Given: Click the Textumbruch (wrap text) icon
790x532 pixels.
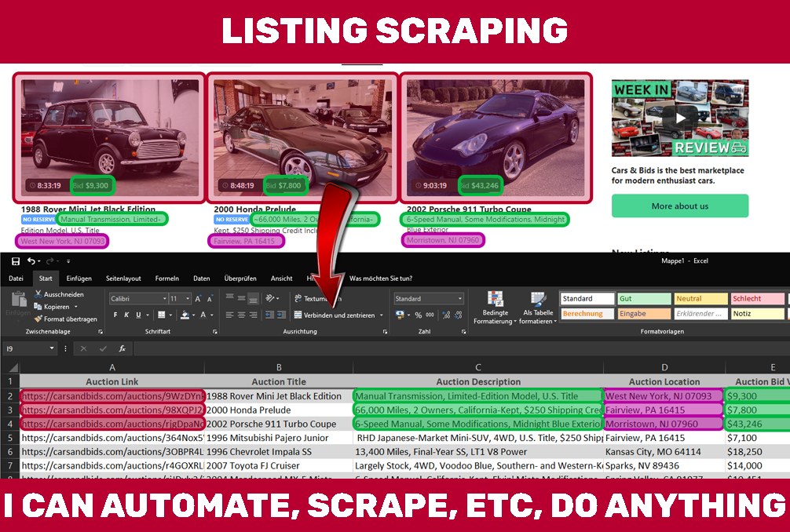Looking at the screenshot, I should (298, 297).
